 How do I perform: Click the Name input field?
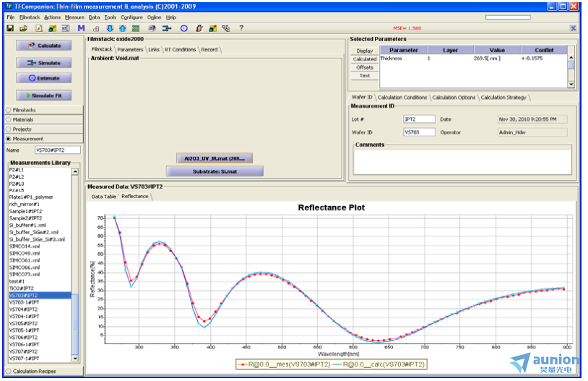58,150
